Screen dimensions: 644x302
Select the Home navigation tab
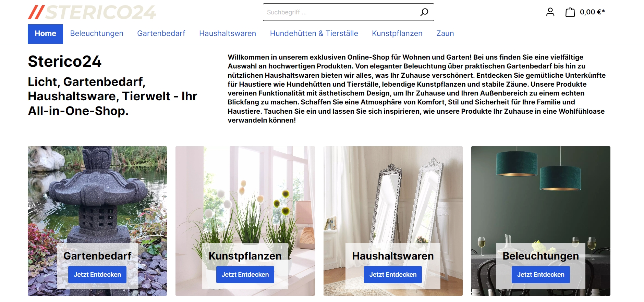click(x=45, y=34)
